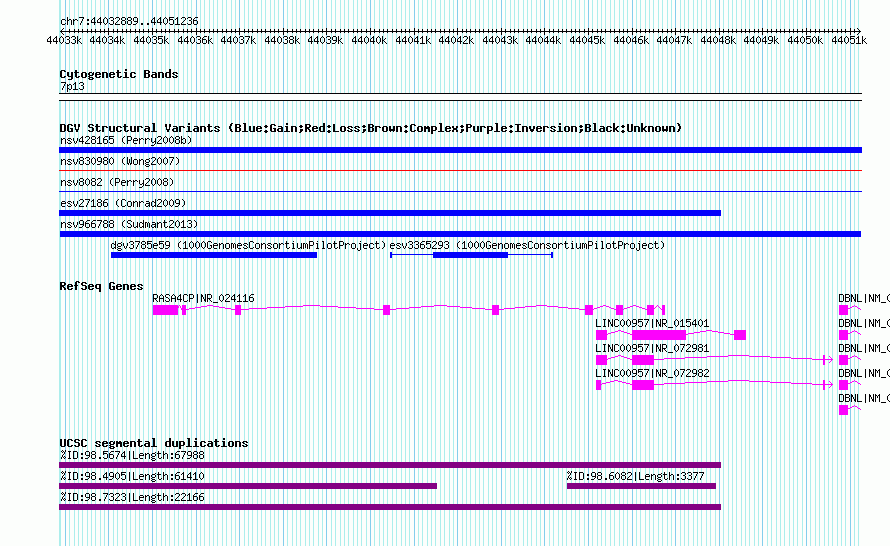
Task: Open the RASA4CP|NR_024116 gene label
Action: point(203,299)
